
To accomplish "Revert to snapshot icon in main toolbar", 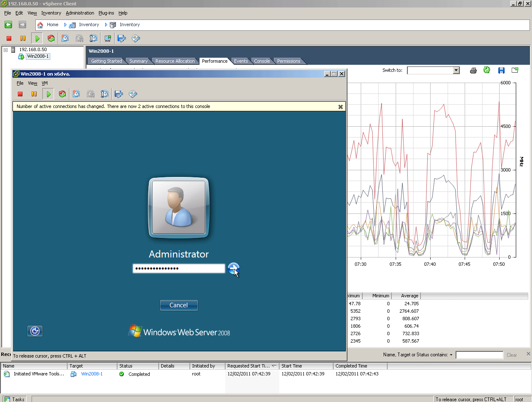I will click(79, 39).
